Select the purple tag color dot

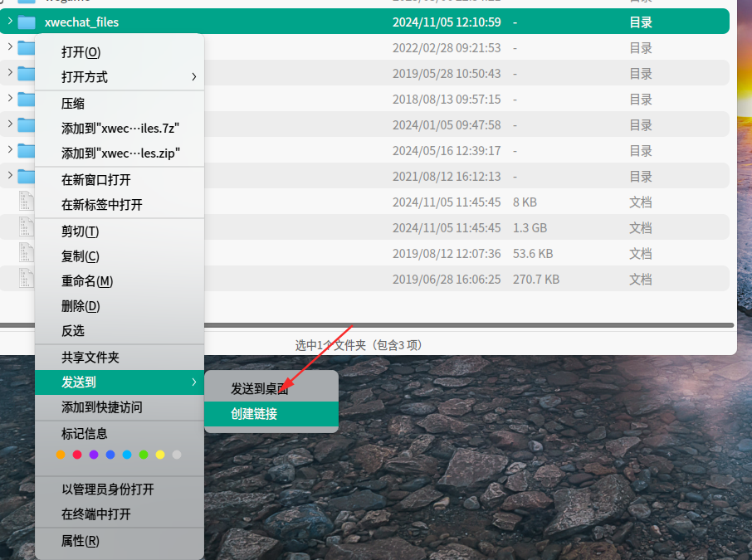coord(94,455)
